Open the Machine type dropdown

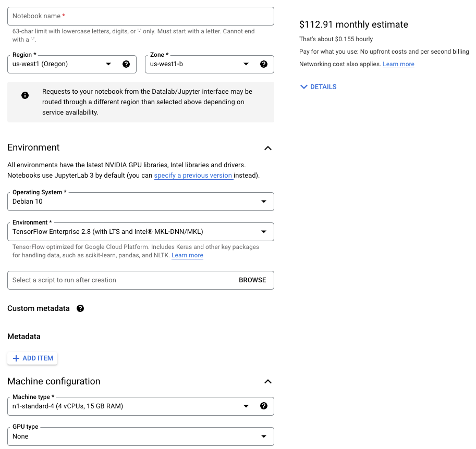130,406
